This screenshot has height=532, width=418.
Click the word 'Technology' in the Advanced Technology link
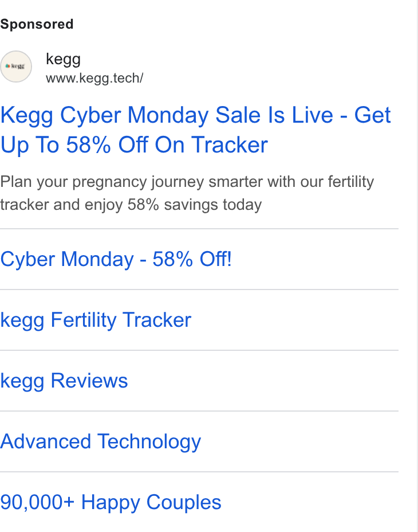coord(149,441)
